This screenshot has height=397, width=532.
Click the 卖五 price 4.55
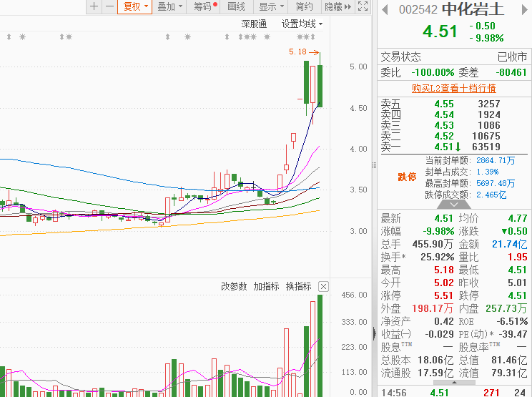[444, 104]
